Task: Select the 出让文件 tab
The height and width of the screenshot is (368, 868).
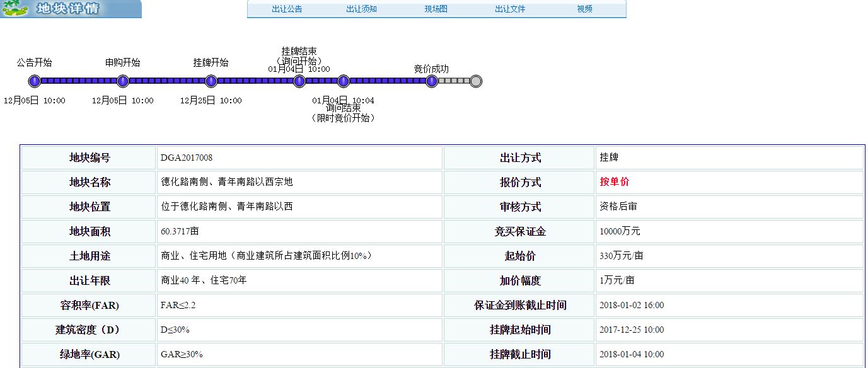Action: (x=510, y=9)
